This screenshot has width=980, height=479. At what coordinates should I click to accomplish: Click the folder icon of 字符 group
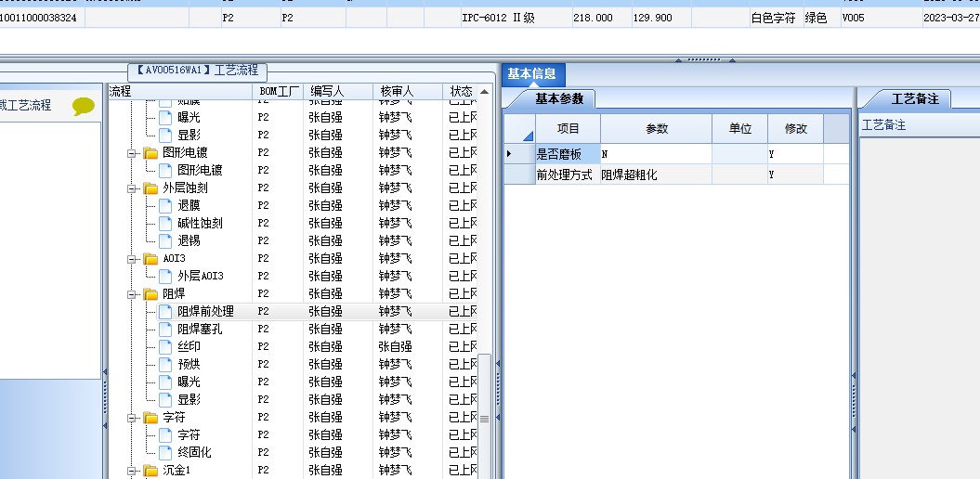pyautogui.click(x=150, y=417)
